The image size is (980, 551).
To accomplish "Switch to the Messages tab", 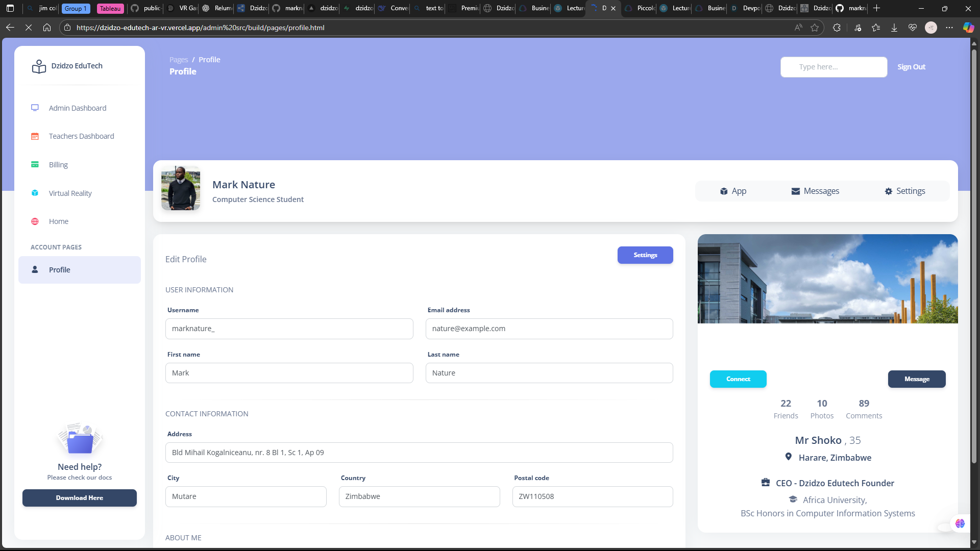I will click(x=815, y=191).
